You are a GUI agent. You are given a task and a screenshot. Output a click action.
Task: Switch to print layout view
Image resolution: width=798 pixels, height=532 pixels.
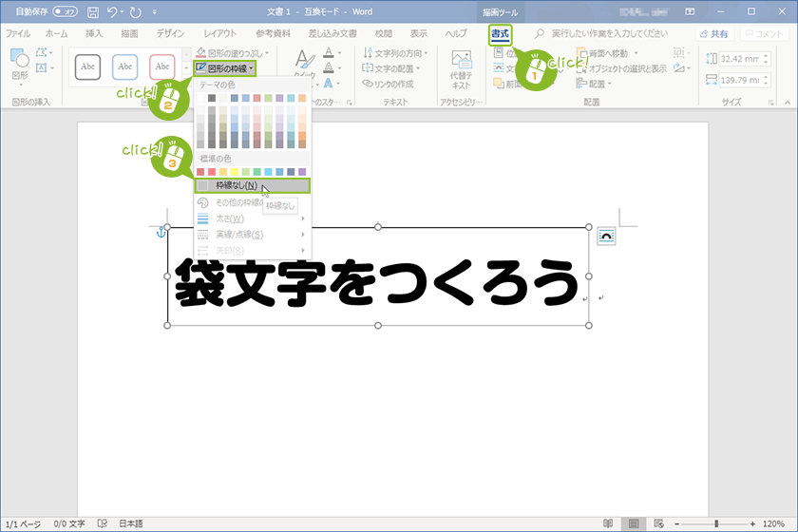tap(633, 523)
